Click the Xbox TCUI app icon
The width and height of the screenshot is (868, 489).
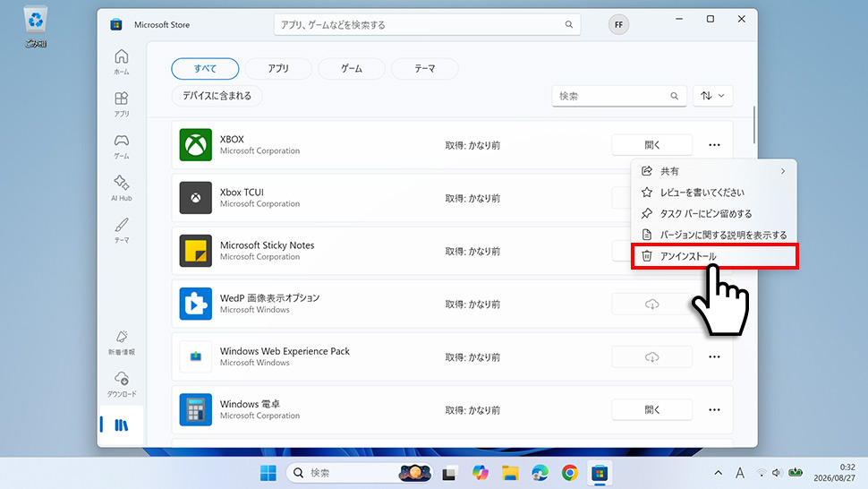click(x=195, y=198)
